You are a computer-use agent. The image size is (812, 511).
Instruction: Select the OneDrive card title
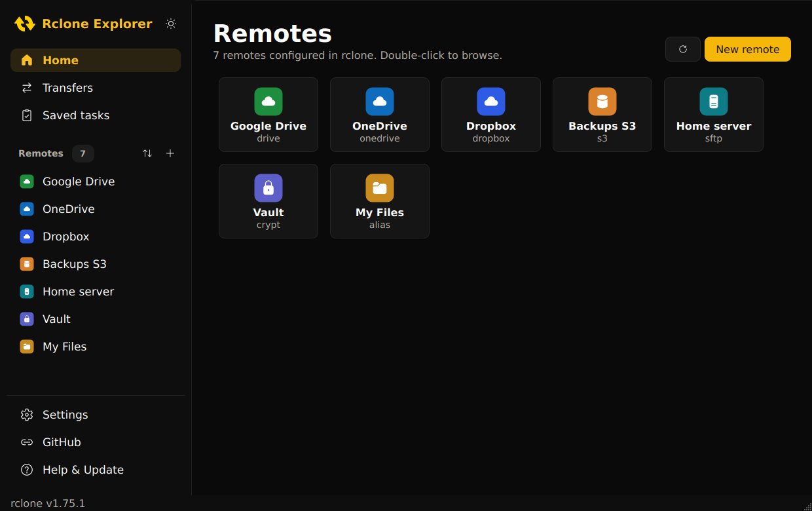tap(380, 126)
